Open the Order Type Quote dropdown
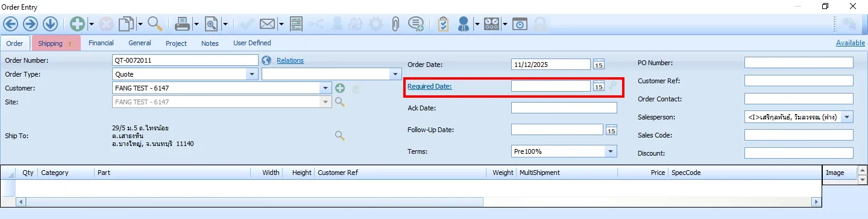 tap(252, 74)
